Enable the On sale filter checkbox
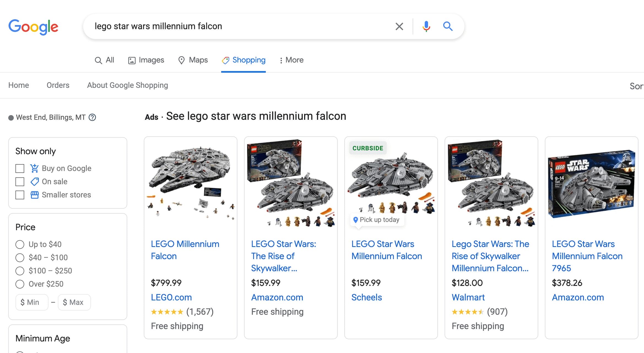Screen dimensions: 644x353 (x=20, y=182)
